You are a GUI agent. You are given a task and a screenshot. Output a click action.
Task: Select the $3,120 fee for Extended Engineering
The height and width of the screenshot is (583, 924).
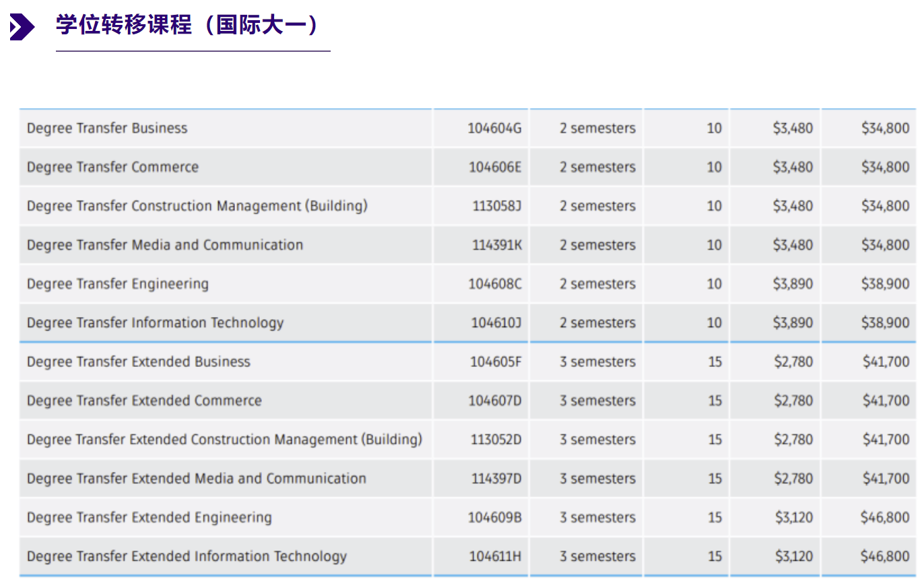(x=793, y=518)
